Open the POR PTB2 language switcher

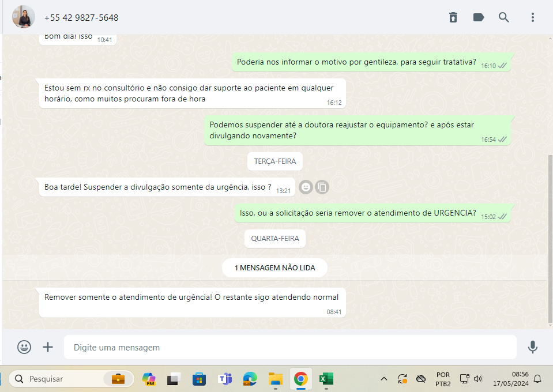pos(443,379)
